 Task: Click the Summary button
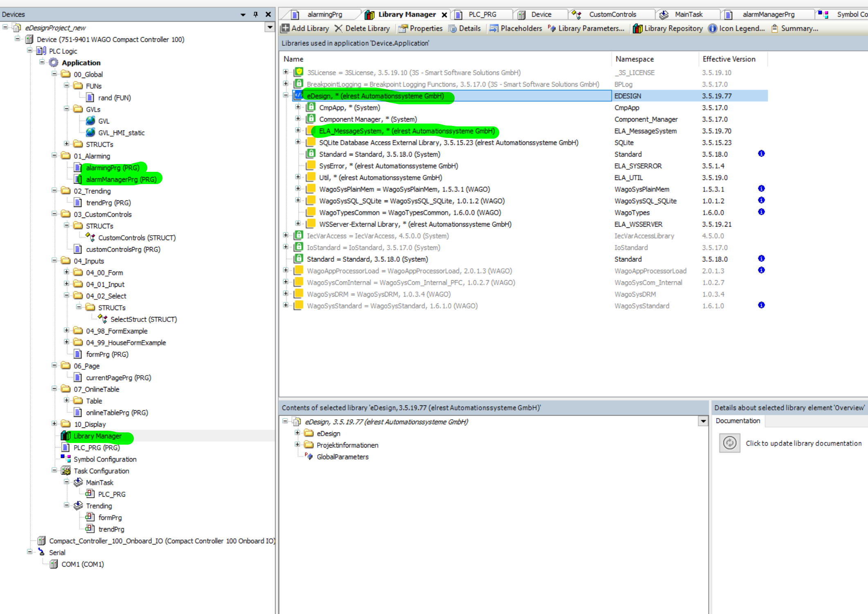pyautogui.click(x=795, y=28)
